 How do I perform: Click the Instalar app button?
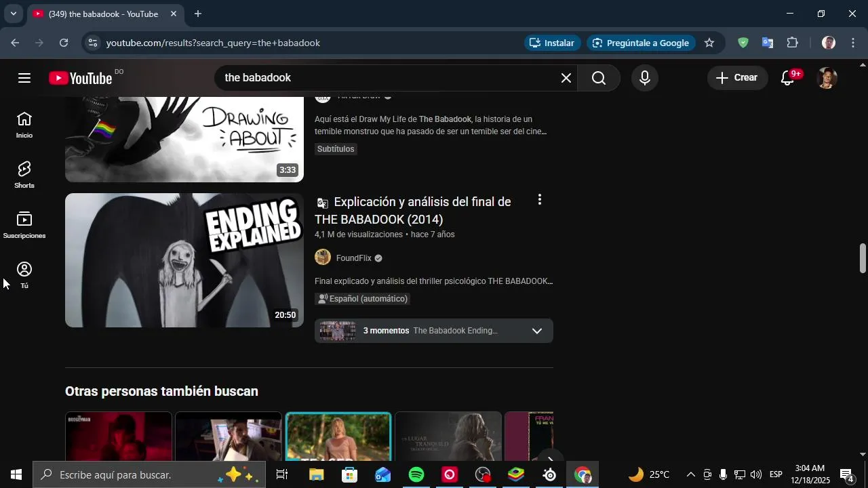553,43
